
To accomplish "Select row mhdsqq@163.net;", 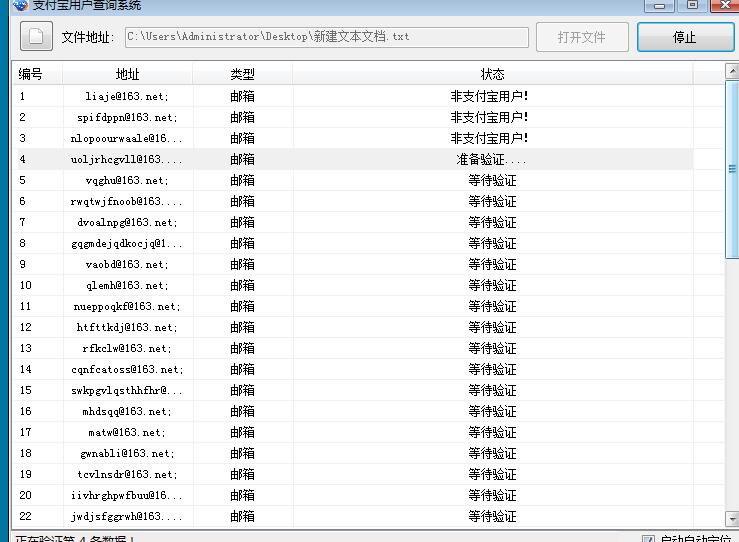I will [353, 411].
